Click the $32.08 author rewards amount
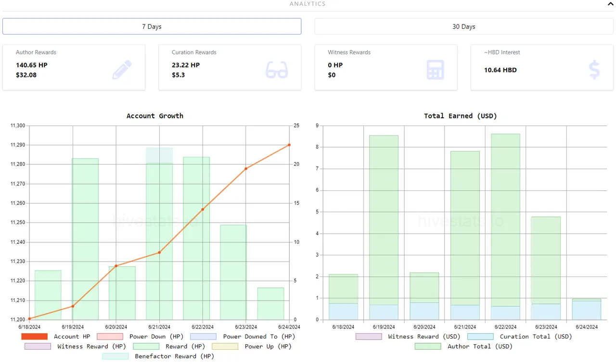This screenshot has height=364, width=616. click(26, 75)
